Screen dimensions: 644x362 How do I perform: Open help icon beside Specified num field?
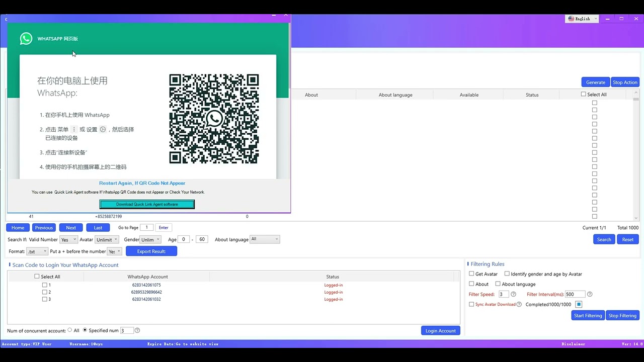tap(137, 330)
